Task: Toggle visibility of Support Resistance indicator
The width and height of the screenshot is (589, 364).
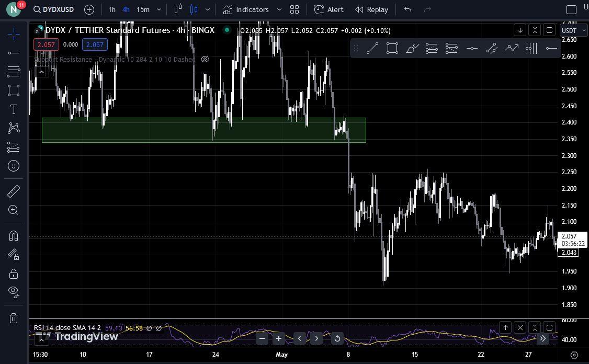Action: pos(205,59)
